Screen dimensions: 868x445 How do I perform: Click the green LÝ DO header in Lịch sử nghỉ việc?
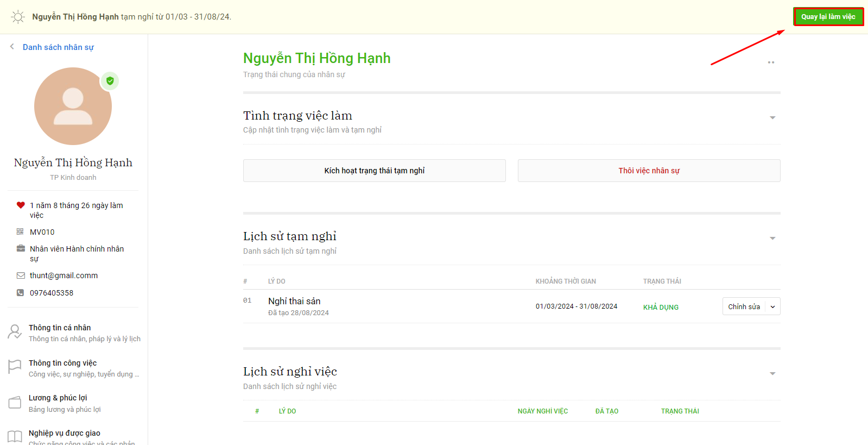point(288,411)
